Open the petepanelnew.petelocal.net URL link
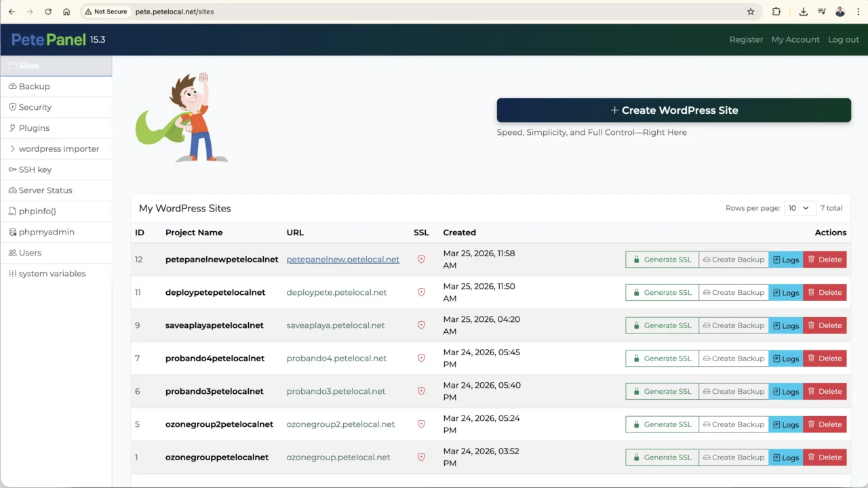This screenshot has width=868, height=488. pyautogui.click(x=343, y=260)
